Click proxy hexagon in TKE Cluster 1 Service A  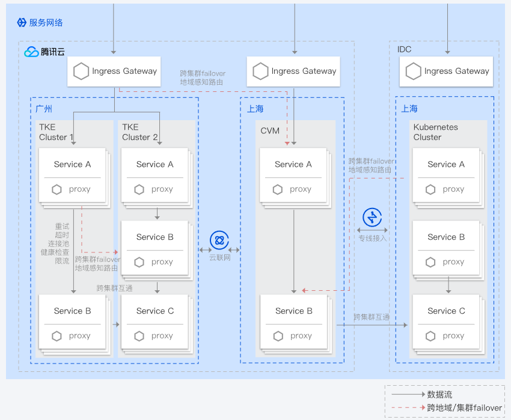pyautogui.click(x=57, y=189)
